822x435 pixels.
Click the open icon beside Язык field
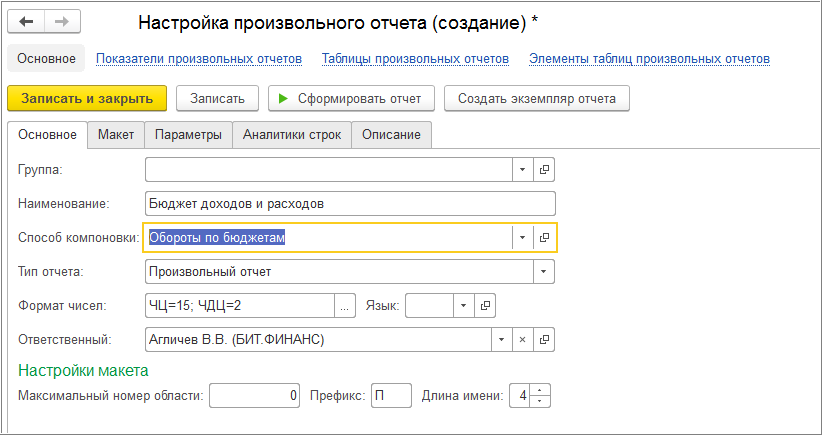[x=485, y=306]
